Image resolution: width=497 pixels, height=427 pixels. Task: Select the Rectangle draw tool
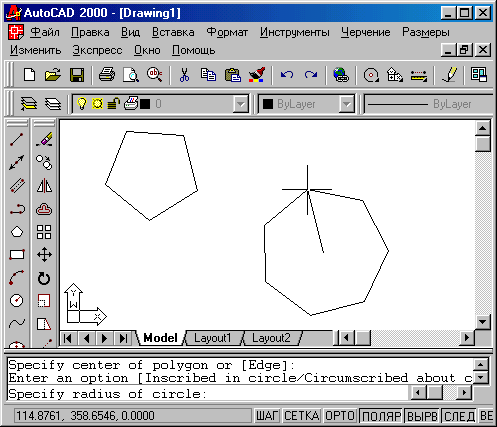click(17, 255)
